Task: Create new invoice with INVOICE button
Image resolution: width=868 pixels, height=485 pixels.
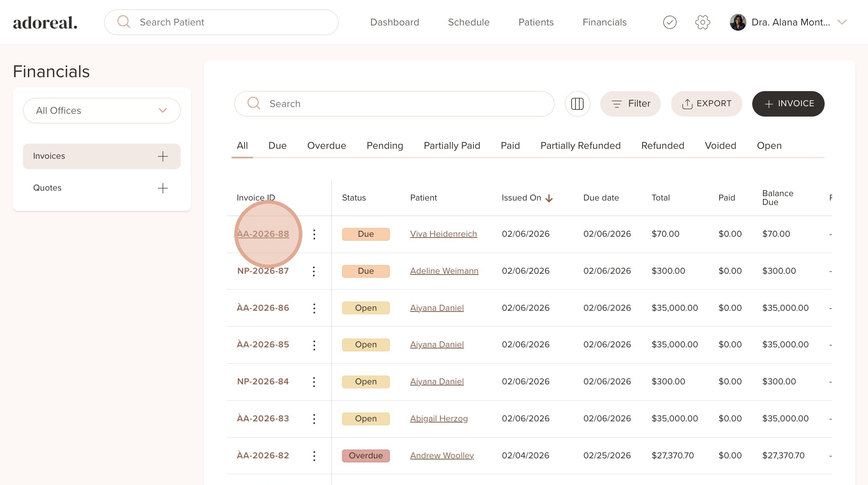Action: [x=788, y=104]
